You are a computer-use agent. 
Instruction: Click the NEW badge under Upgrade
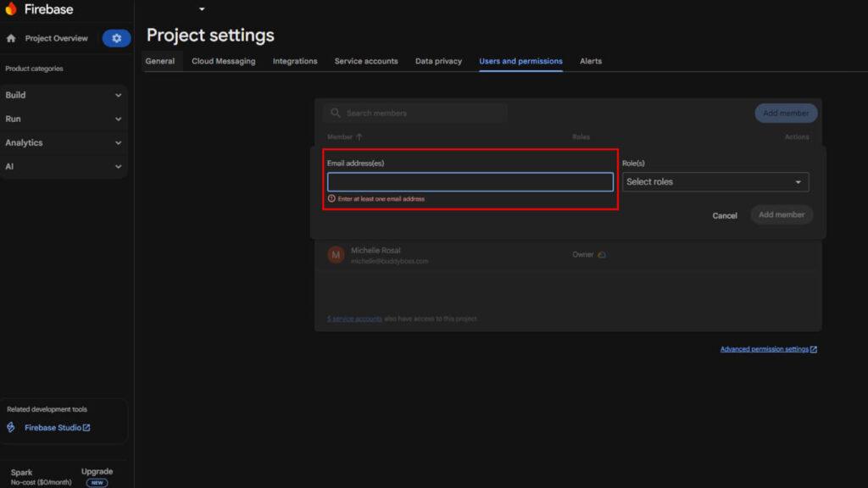tap(96, 482)
